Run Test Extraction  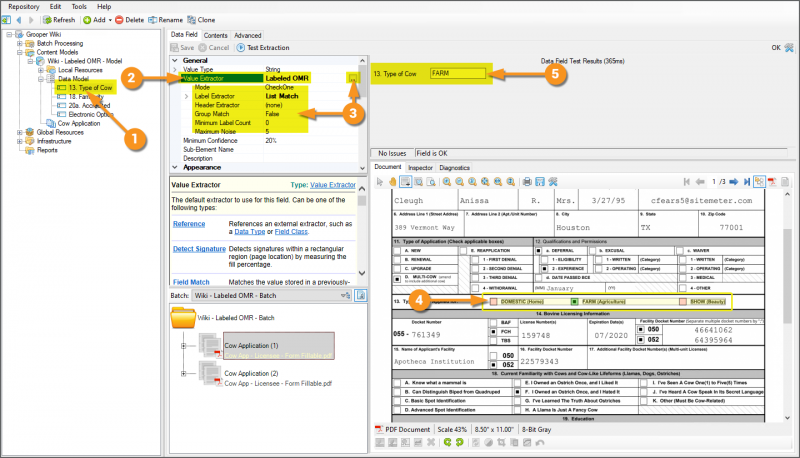pyautogui.click(x=263, y=47)
